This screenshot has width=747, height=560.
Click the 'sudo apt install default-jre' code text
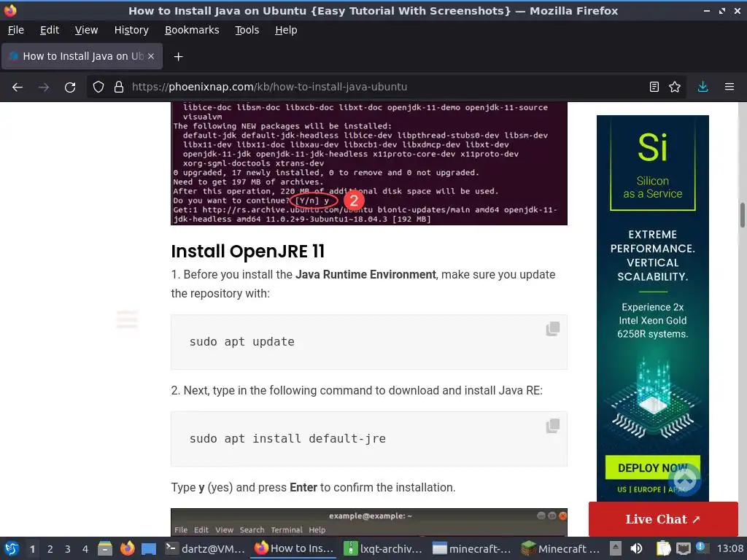(x=287, y=438)
